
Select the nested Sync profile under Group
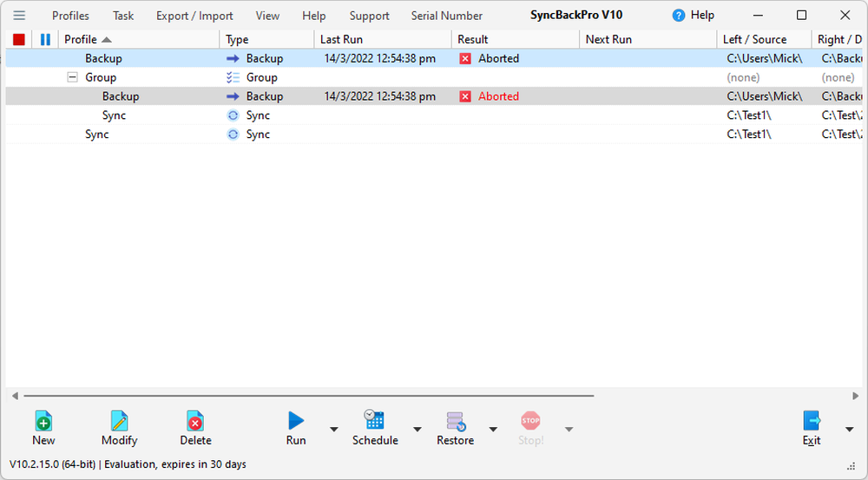coord(114,115)
